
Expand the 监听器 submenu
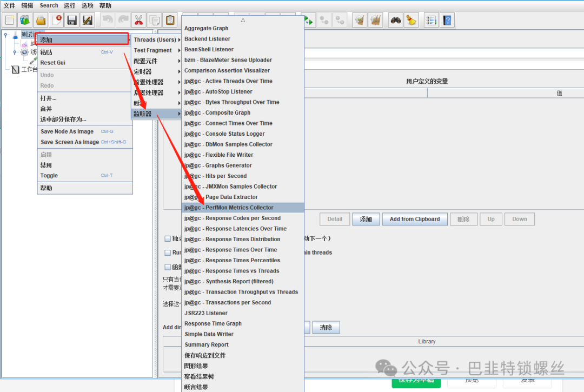[156, 114]
